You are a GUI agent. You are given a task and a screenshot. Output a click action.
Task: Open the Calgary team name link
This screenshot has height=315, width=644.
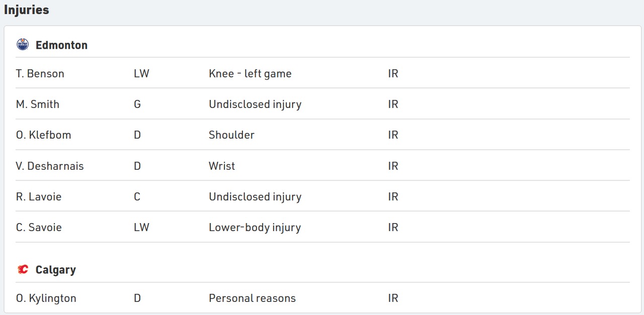(x=55, y=270)
